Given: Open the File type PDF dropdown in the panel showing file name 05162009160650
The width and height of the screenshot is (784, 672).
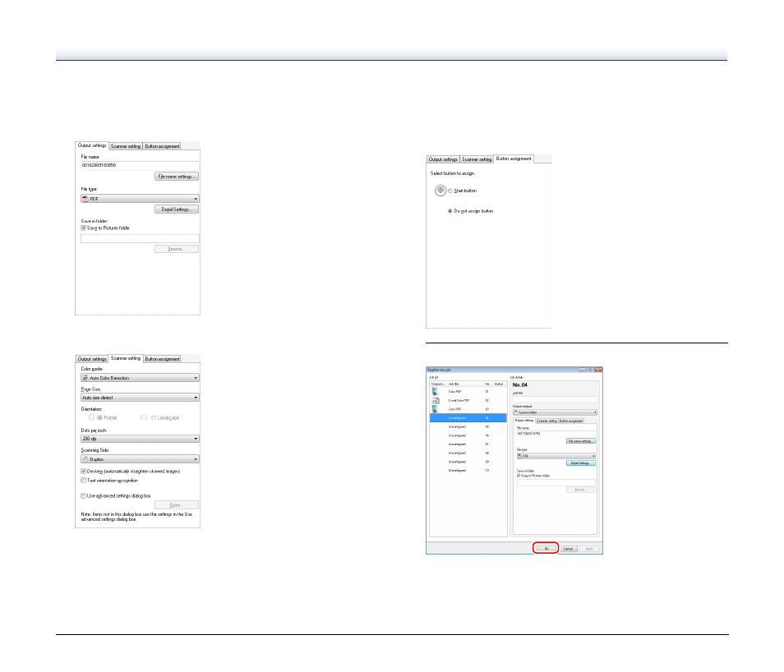Looking at the screenshot, I should (x=140, y=199).
